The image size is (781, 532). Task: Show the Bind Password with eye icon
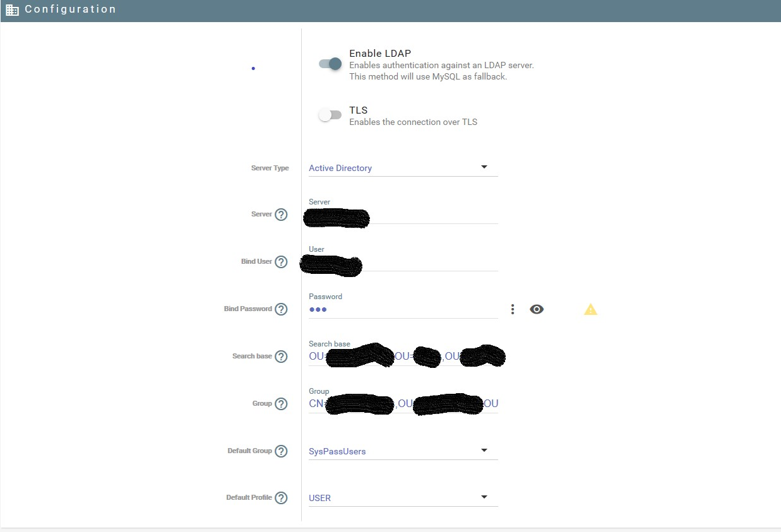[536, 309]
